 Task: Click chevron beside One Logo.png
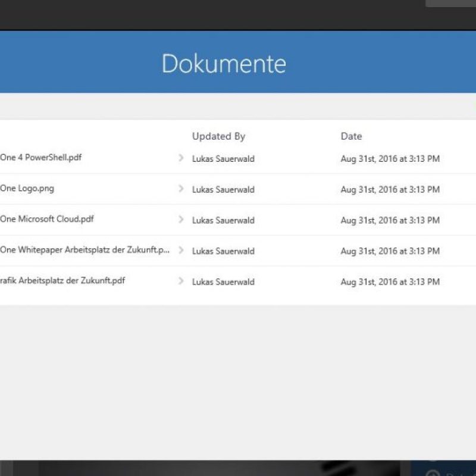(181, 189)
